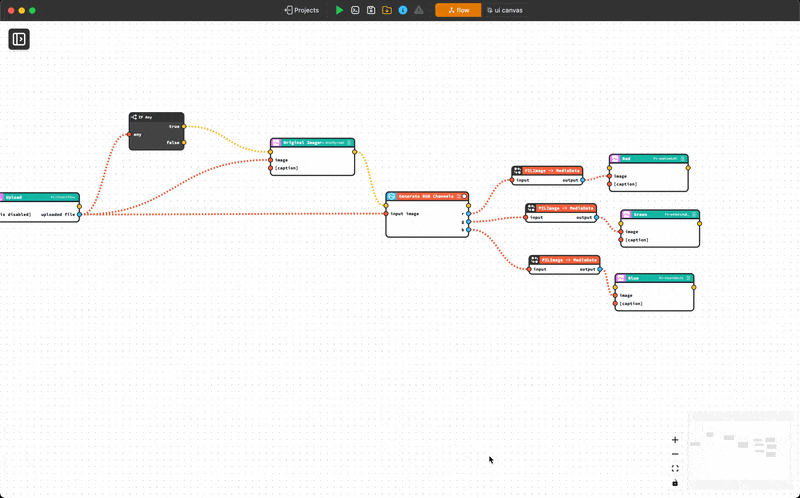Image resolution: width=800 pixels, height=498 pixels.
Task: Zoom out with the minus button
Action: tap(675, 454)
